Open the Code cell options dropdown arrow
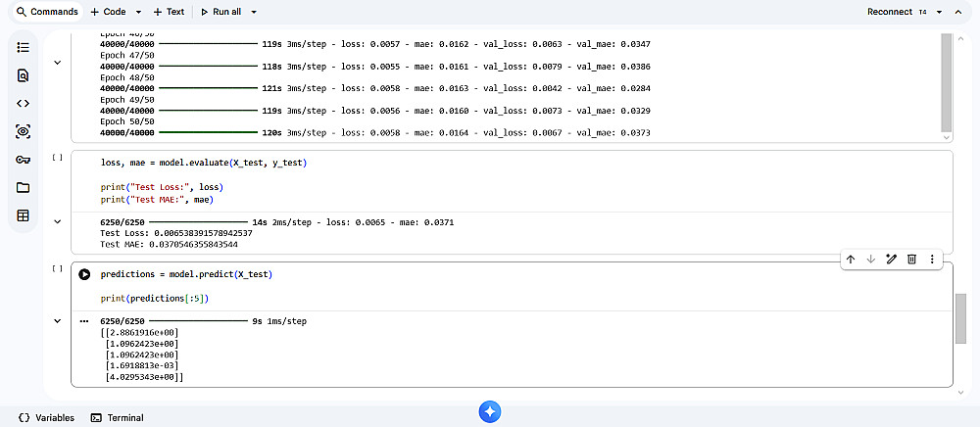 (x=138, y=12)
